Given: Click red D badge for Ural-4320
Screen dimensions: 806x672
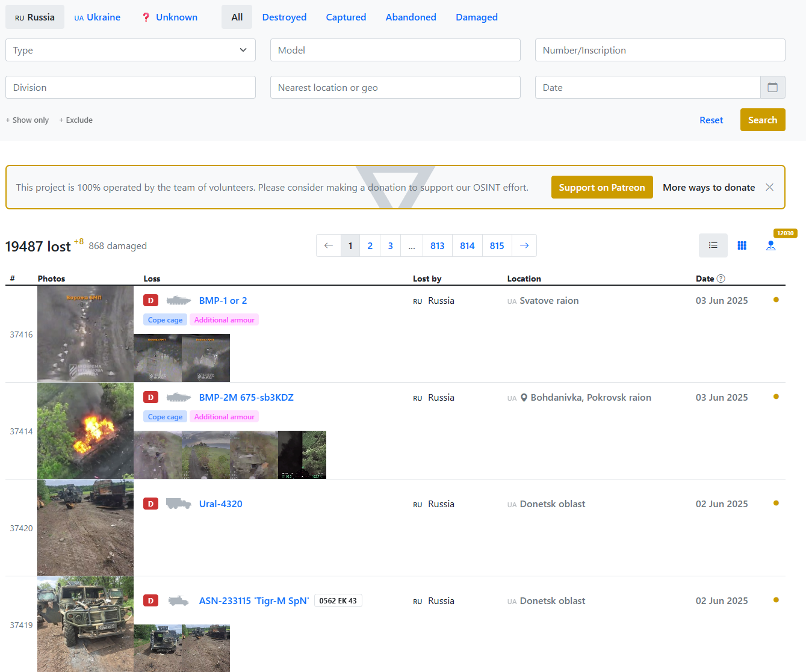Looking at the screenshot, I should point(150,504).
